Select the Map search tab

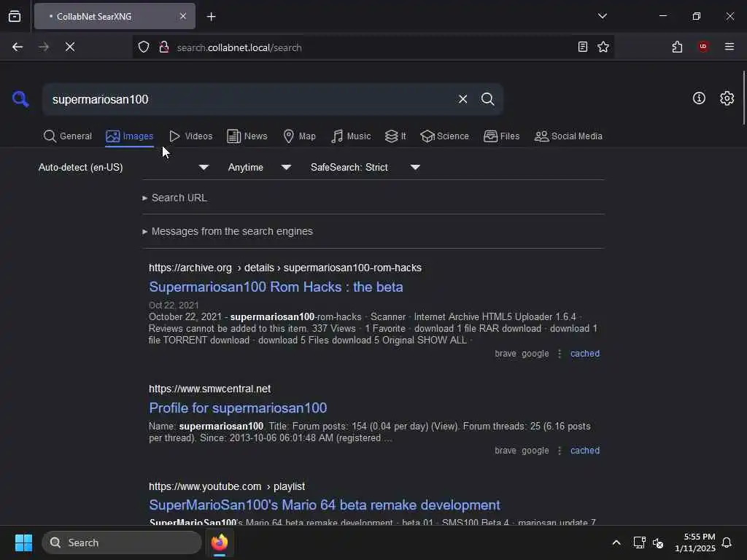300,136
